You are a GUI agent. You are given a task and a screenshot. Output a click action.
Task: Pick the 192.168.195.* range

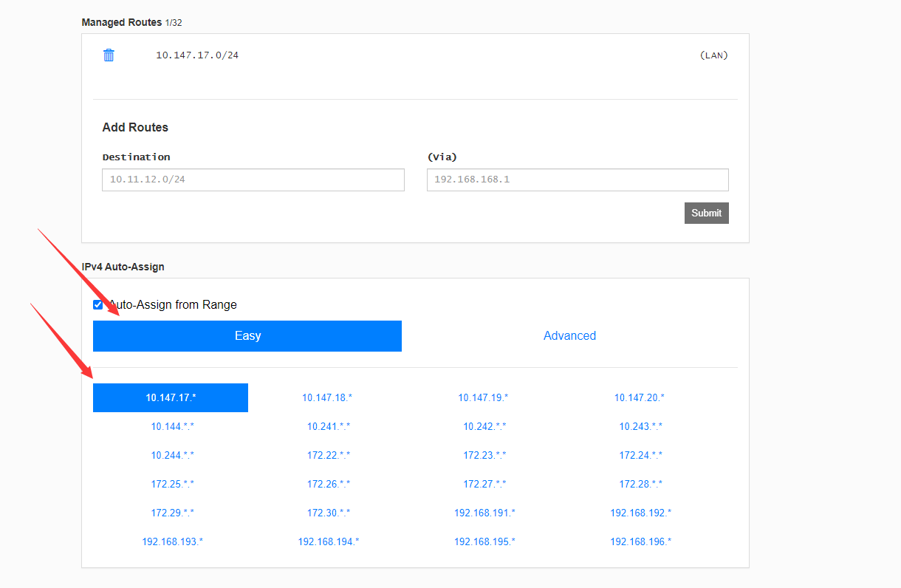click(x=484, y=541)
